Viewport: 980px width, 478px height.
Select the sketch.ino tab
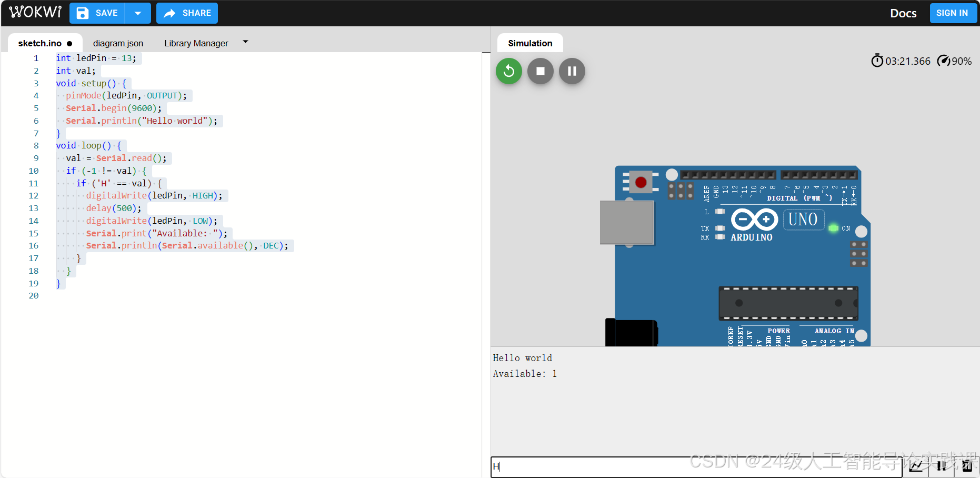(40, 43)
